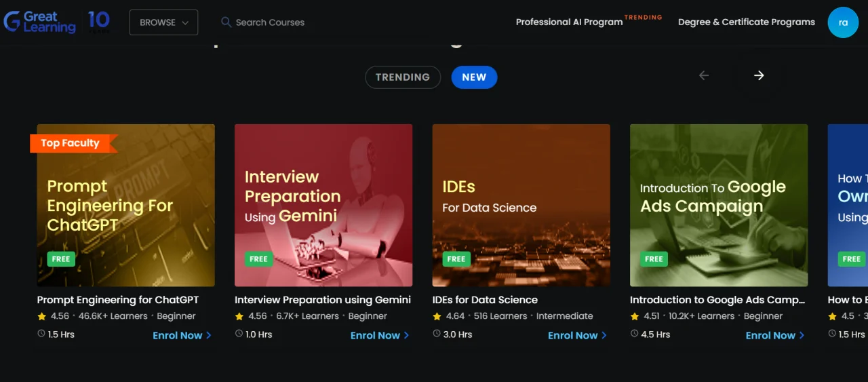Click the 'Intermediate' level label
This screenshot has height=382, width=868.
565,316
